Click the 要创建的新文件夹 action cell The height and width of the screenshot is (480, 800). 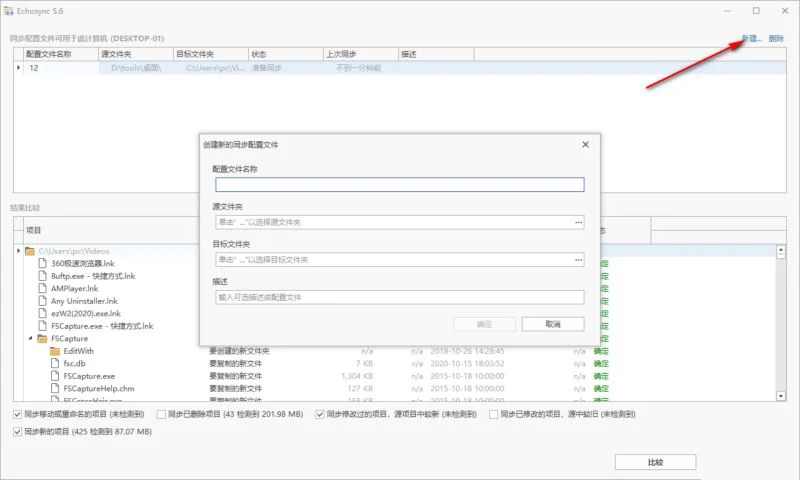[x=239, y=351]
